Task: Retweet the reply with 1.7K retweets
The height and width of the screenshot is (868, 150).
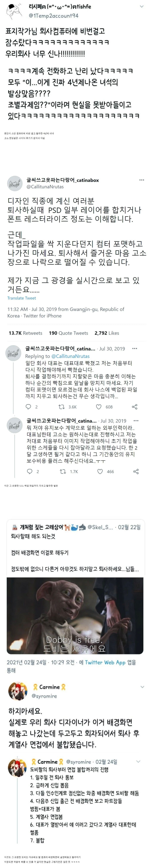Action: click(x=63, y=471)
